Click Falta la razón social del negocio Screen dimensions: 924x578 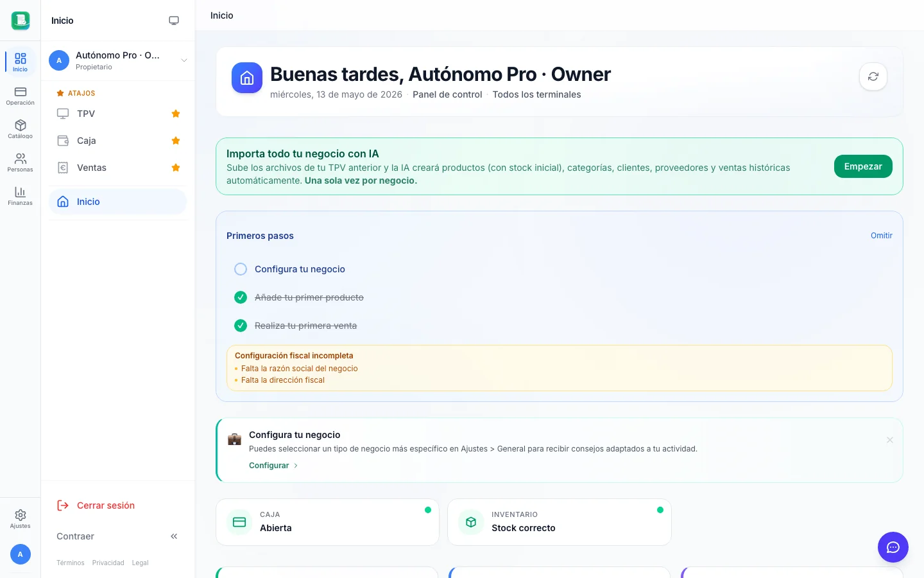click(299, 369)
